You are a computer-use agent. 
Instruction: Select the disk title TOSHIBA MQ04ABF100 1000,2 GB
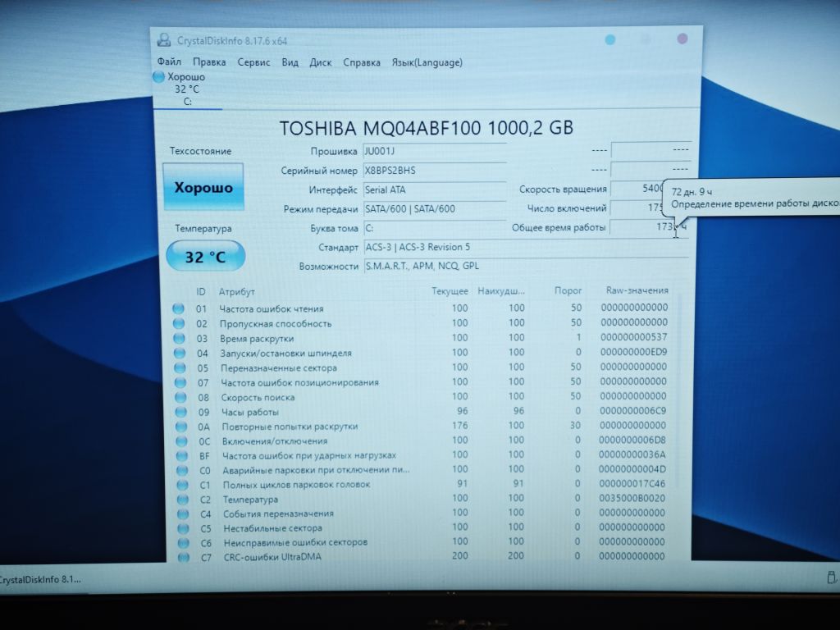click(427, 128)
